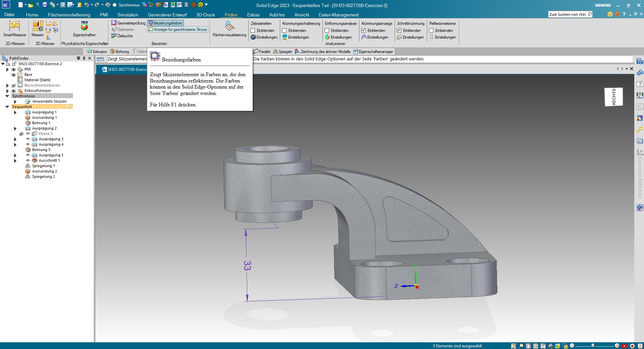Expand Basisreferenzebenen tree node
The width and height of the screenshot is (644, 349).
pyautogui.click(x=7, y=86)
